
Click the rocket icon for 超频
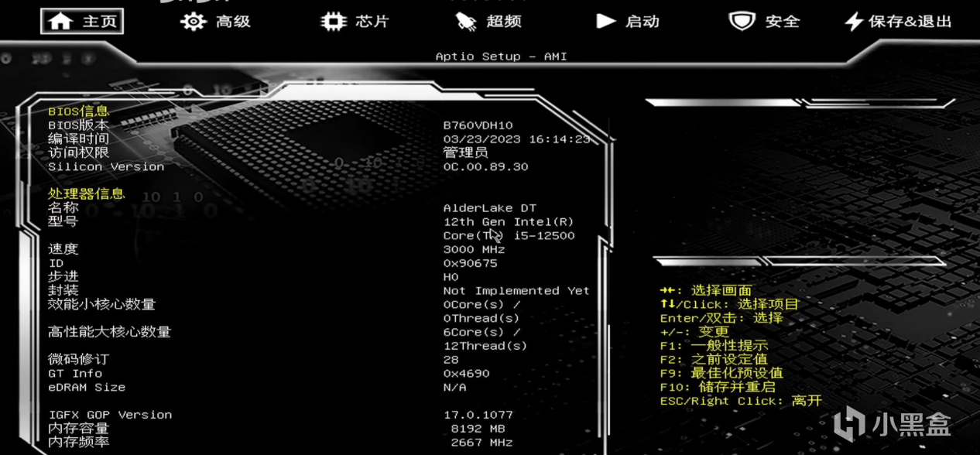(x=465, y=21)
